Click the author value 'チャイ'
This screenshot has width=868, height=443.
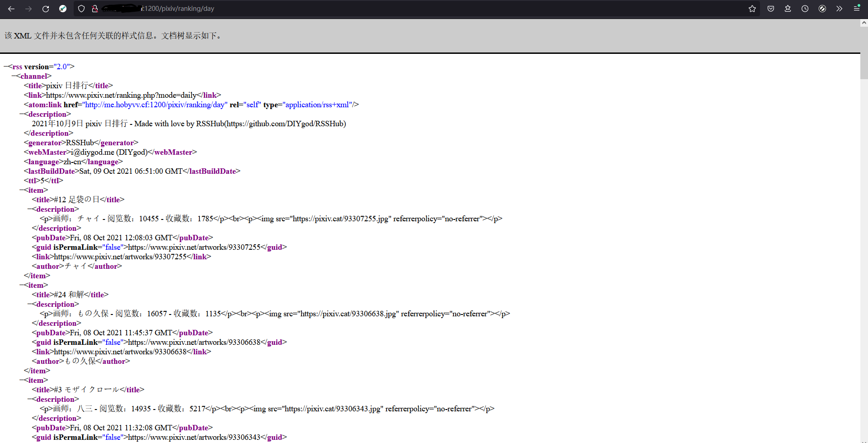[x=76, y=266]
